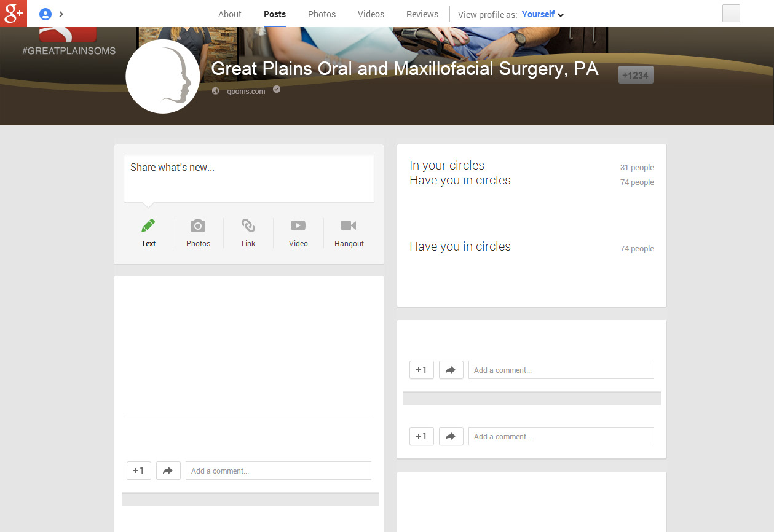Click the +1234 badge button
774x532 pixels.
636,75
